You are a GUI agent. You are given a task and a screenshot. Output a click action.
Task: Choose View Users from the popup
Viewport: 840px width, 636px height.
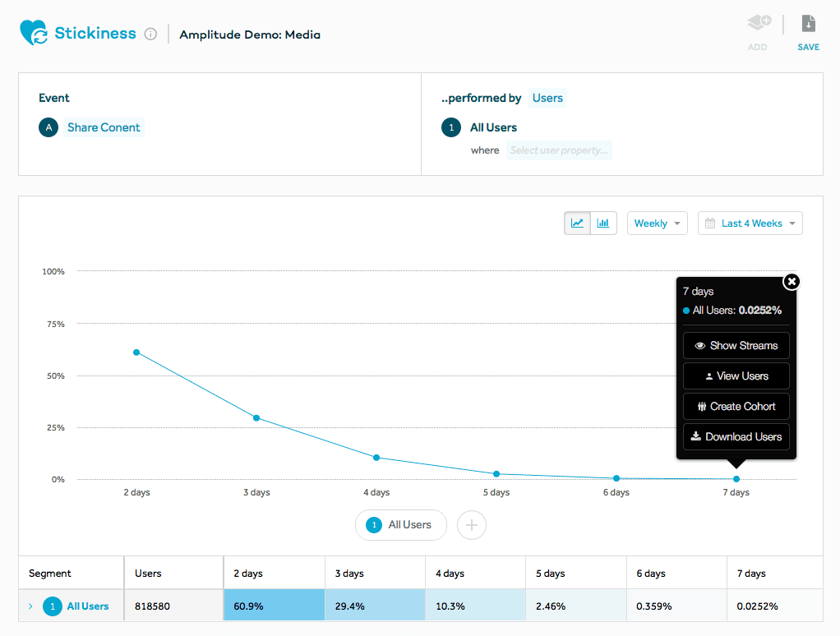coord(736,376)
